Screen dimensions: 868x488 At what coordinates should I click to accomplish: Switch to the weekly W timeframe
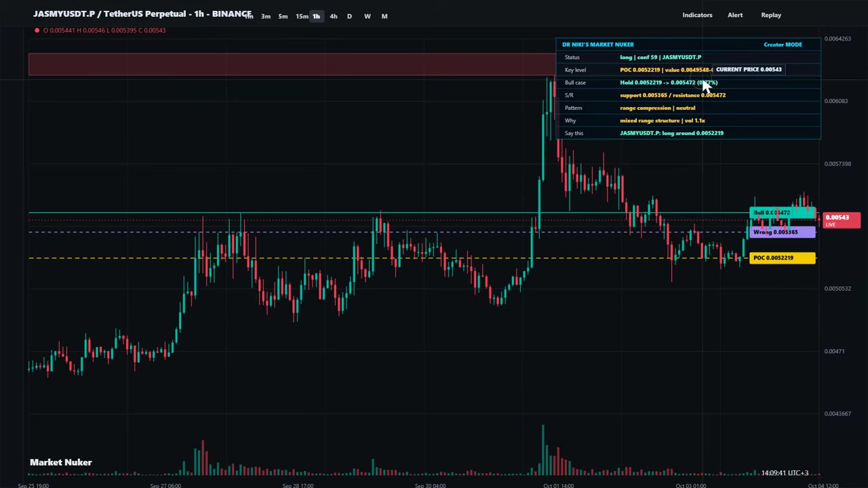tap(367, 16)
